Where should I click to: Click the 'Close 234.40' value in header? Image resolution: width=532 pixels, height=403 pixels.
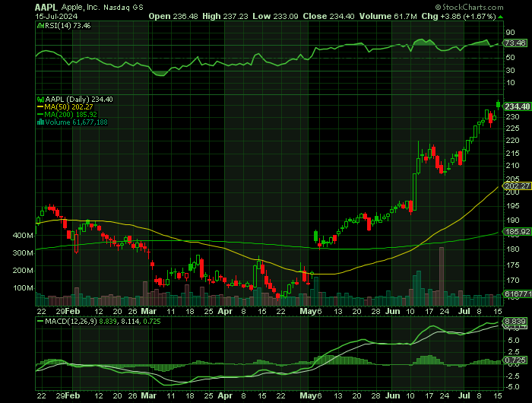pos(329,16)
